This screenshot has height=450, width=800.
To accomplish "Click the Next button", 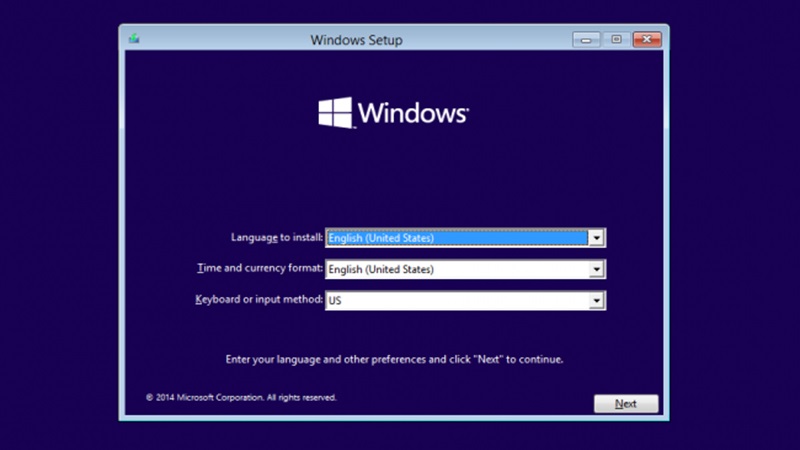I will pos(626,404).
